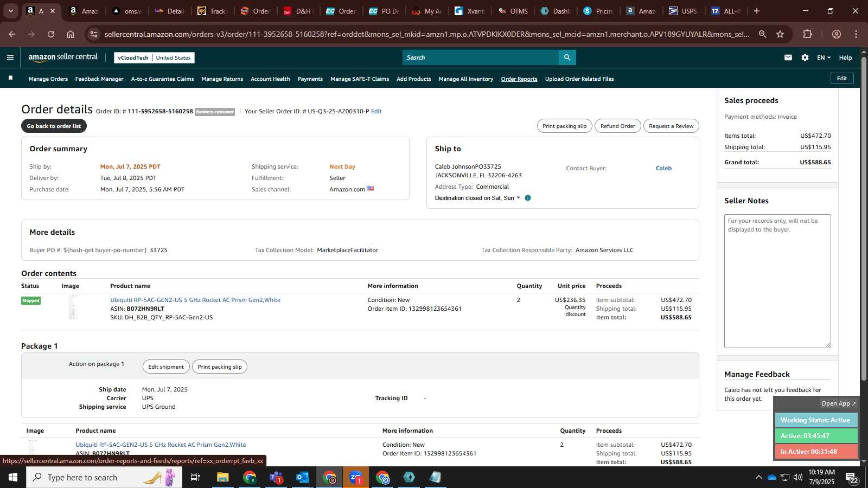This screenshot has height=488, width=868.
Task: Open Feedback Manager menu item
Action: (99, 79)
